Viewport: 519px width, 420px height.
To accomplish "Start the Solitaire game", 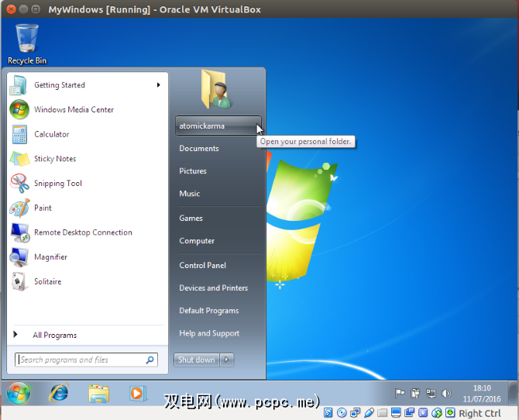I will (88, 281).
